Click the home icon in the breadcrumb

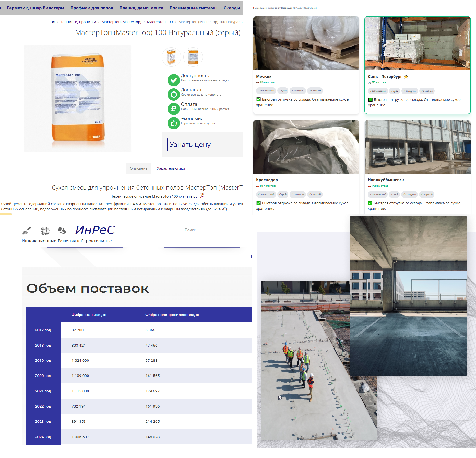(x=53, y=22)
